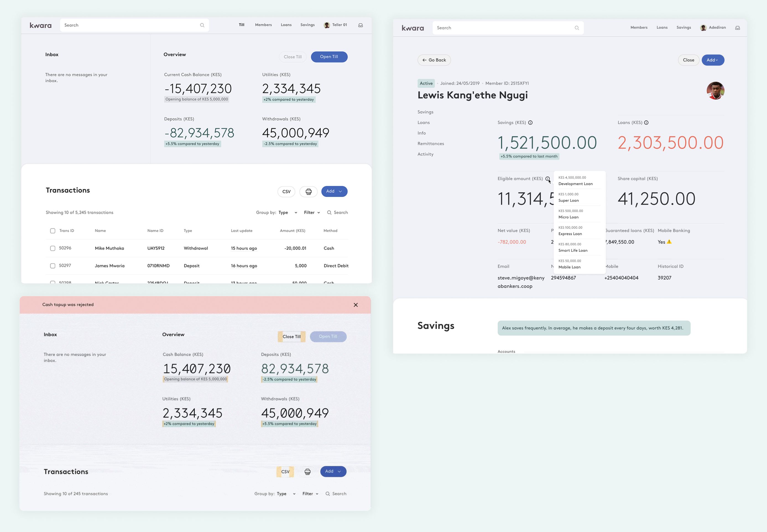
Task: Expand the Add dropdown on member profile
Action: tap(713, 60)
